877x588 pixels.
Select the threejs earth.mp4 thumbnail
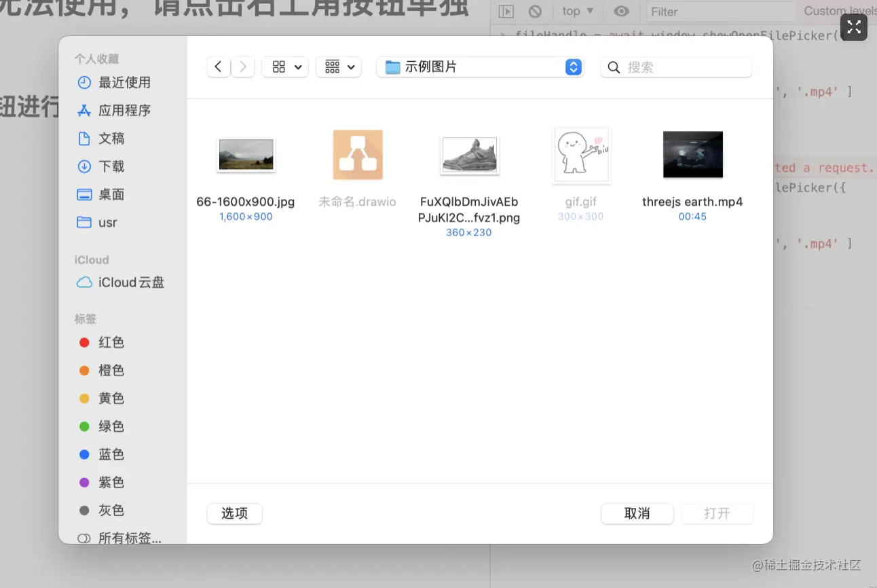692,154
